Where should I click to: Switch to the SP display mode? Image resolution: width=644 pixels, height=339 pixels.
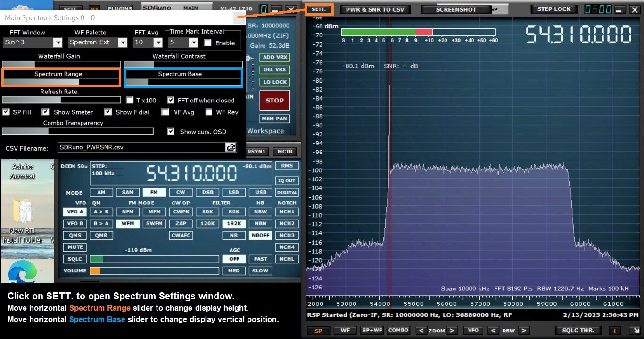pos(318,331)
